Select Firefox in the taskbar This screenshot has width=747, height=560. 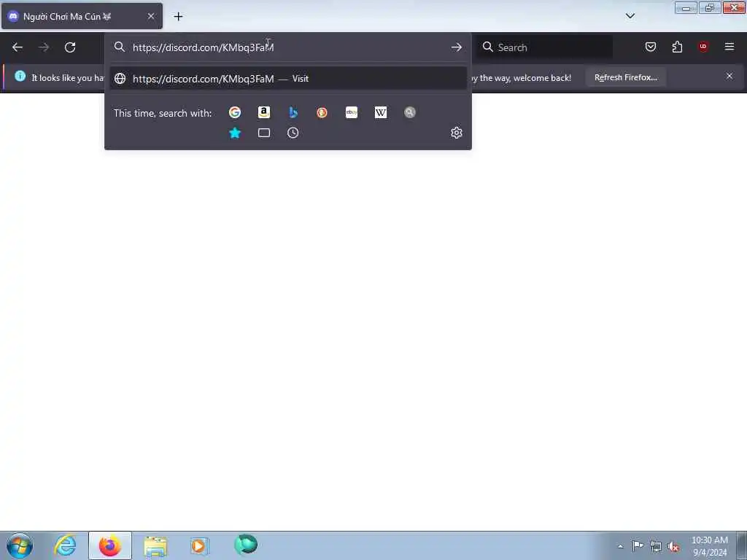tap(110, 545)
